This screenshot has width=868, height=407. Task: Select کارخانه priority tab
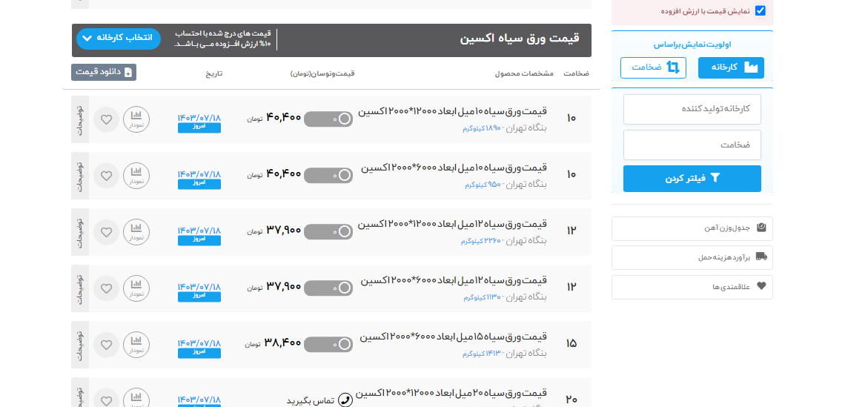tap(730, 67)
